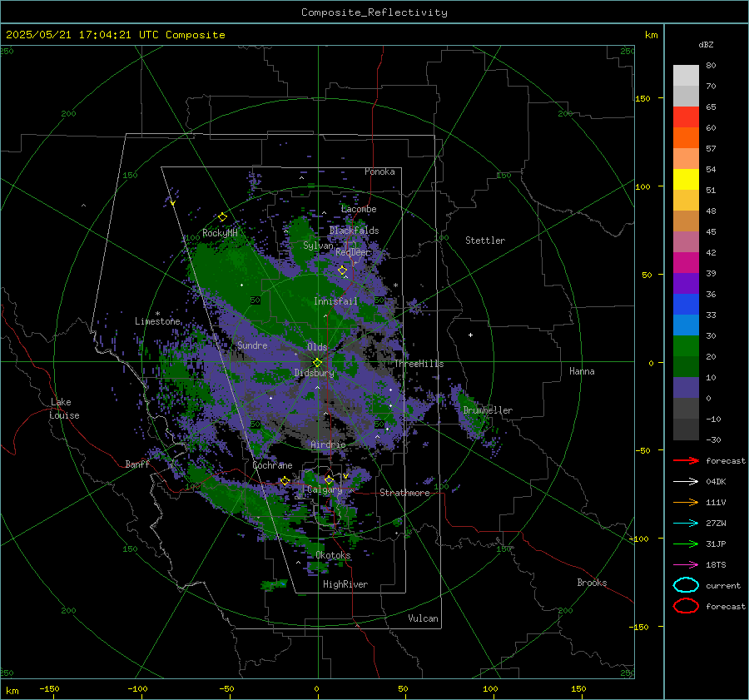Image resolution: width=749 pixels, height=700 pixels.
Task: Click the Banff town label
Action: 137,464
